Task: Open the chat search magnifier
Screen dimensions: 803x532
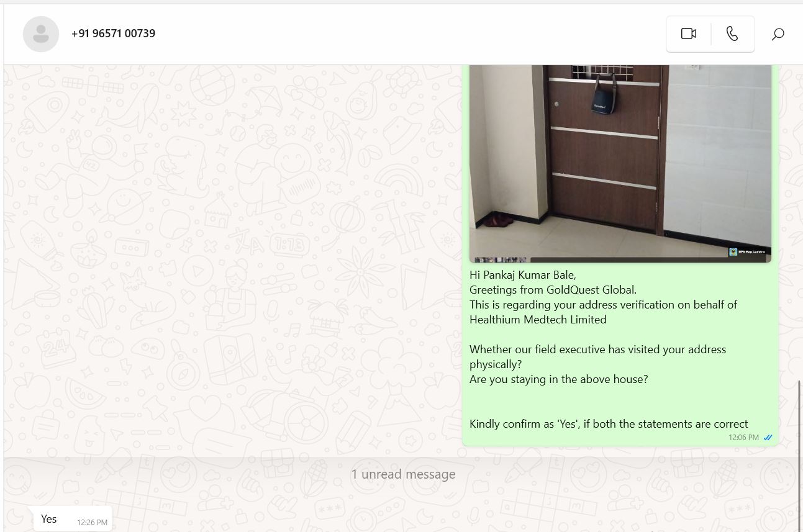Action: point(778,34)
